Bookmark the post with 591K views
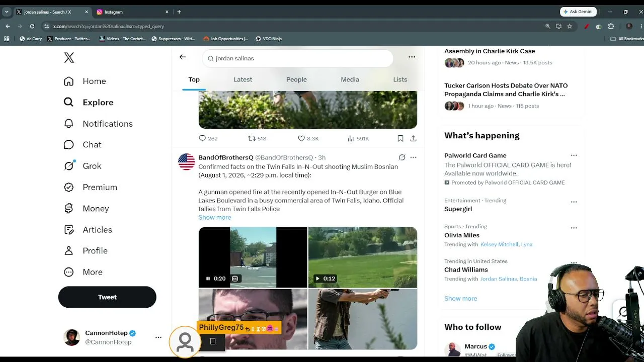This screenshot has height=362, width=644. pos(400,138)
